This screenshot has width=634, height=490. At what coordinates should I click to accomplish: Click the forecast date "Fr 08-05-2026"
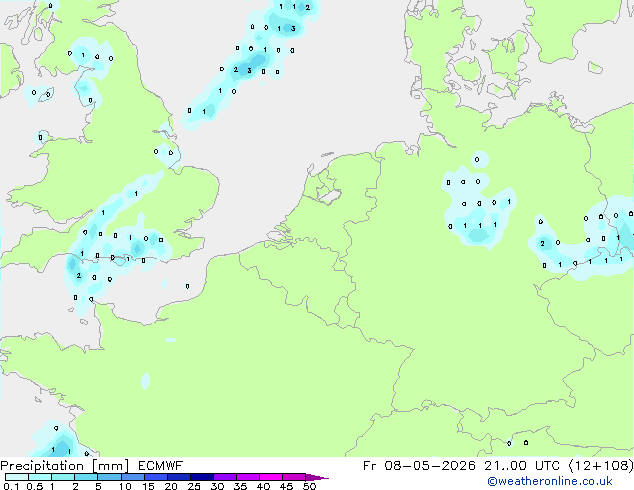click(419, 466)
